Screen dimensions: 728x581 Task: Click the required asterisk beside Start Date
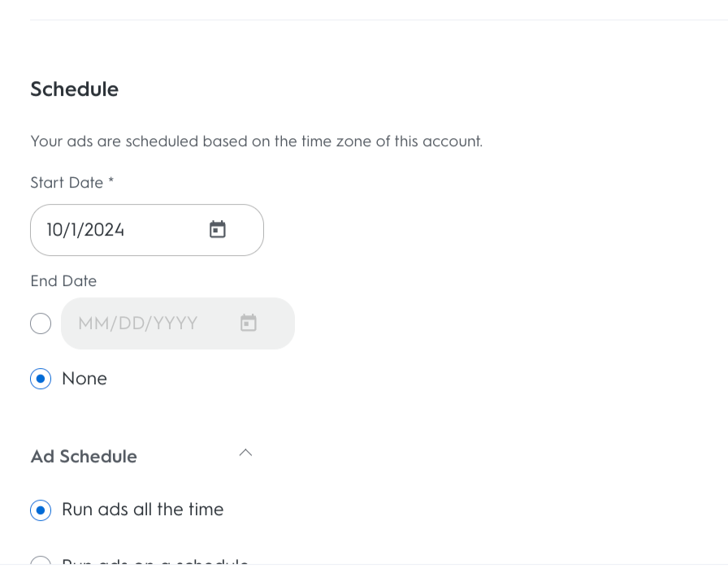[111, 182]
